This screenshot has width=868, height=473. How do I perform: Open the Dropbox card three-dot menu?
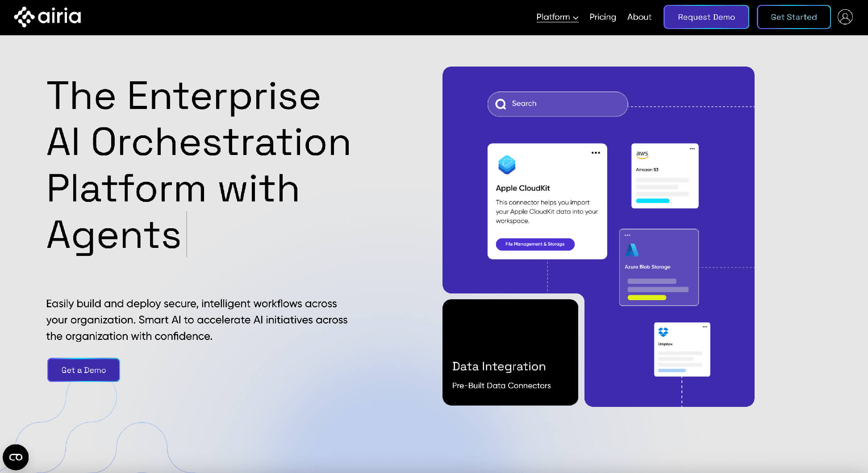[705, 327]
